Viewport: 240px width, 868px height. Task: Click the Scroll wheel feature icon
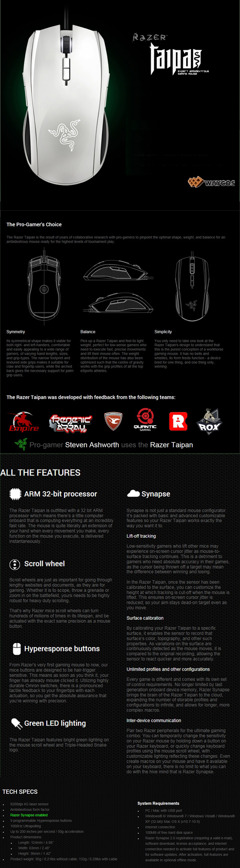click(x=15, y=564)
